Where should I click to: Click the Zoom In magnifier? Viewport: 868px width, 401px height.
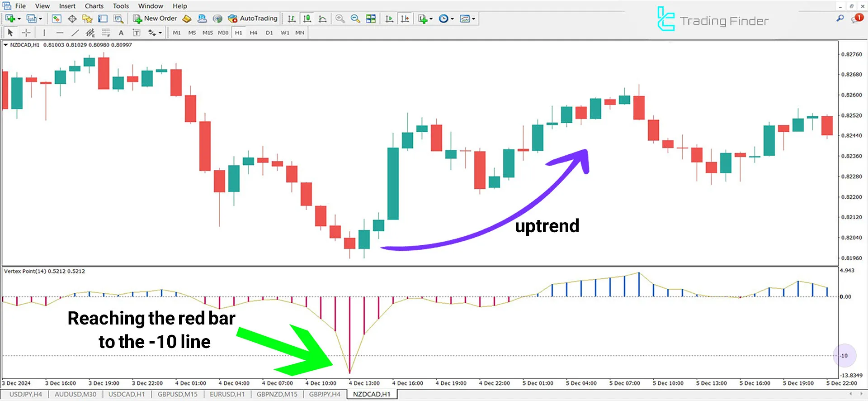tap(340, 19)
